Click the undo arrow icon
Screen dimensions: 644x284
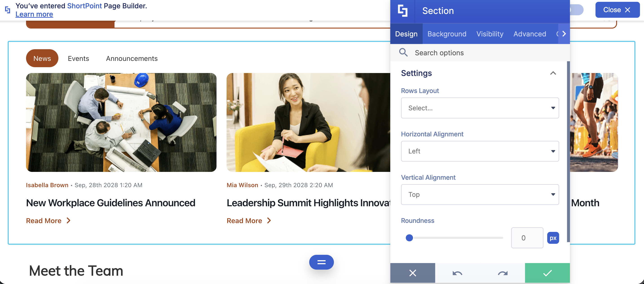click(x=457, y=273)
